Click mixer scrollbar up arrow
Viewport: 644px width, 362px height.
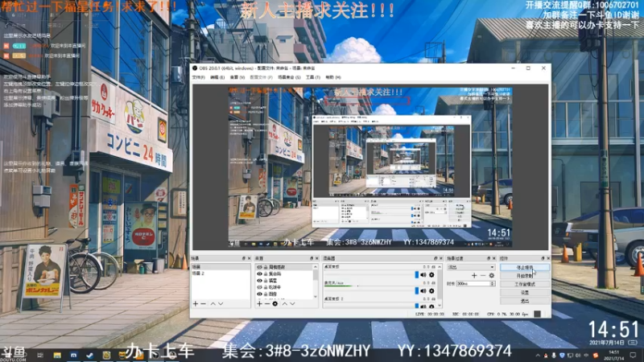click(x=440, y=267)
